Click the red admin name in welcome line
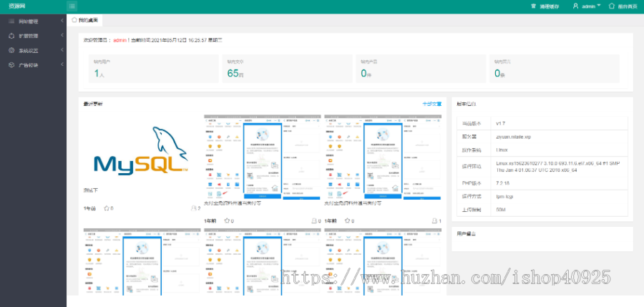Viewport: 644px width, 307px height. click(120, 40)
